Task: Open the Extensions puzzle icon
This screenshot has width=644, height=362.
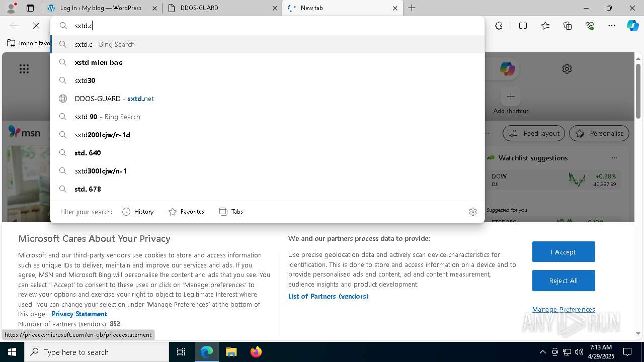Action: pos(499,26)
